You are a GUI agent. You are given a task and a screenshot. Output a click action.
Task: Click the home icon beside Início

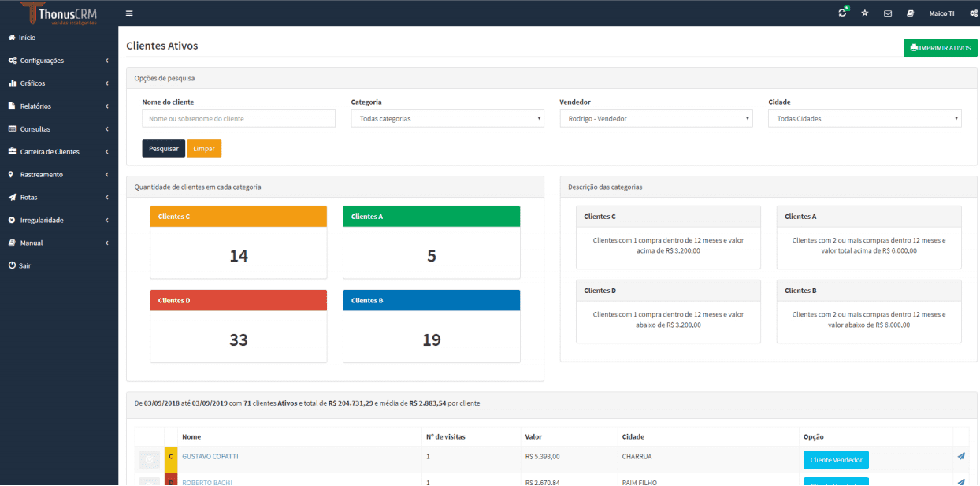(12, 38)
